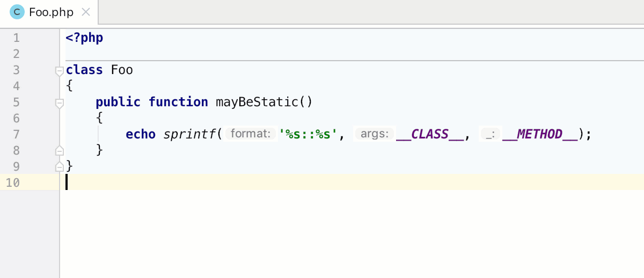Close the Foo.php tab
This screenshot has height=278, width=644.
click(x=85, y=12)
